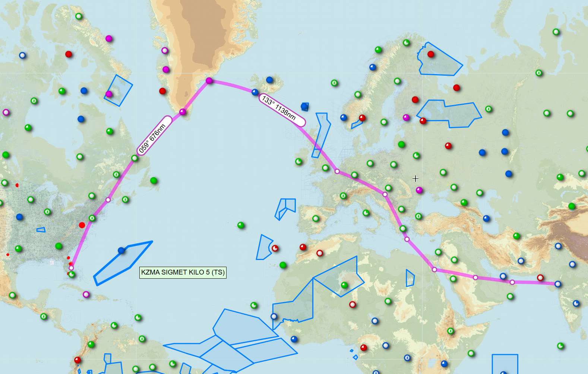The width and height of the screenshot is (588, 374).
Task: Click the solid green marker southeast of Newfoundland
Action: click(x=154, y=181)
